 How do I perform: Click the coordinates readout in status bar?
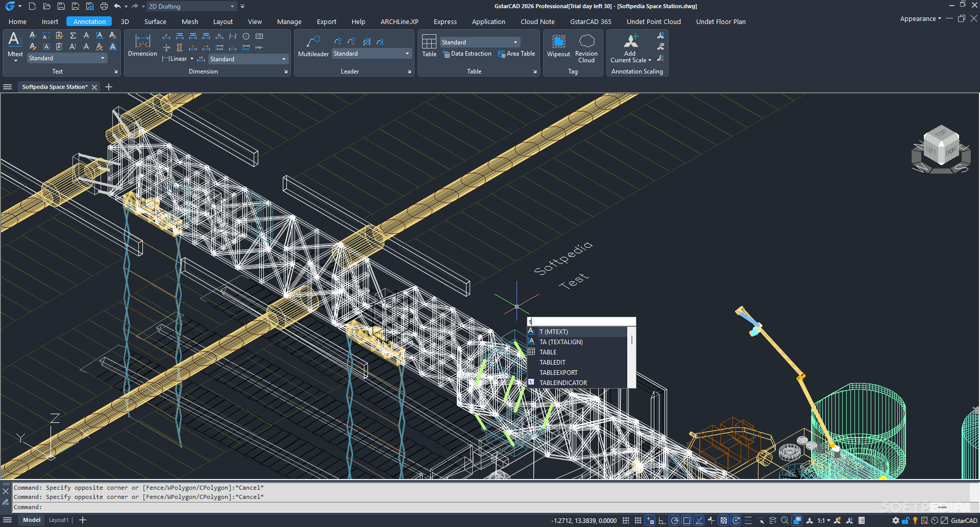click(x=584, y=521)
